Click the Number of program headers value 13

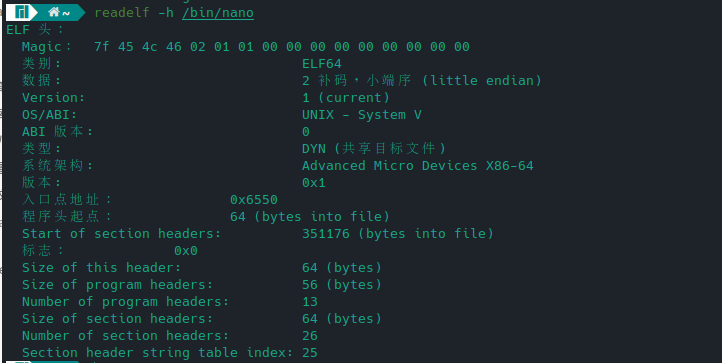pos(310,302)
